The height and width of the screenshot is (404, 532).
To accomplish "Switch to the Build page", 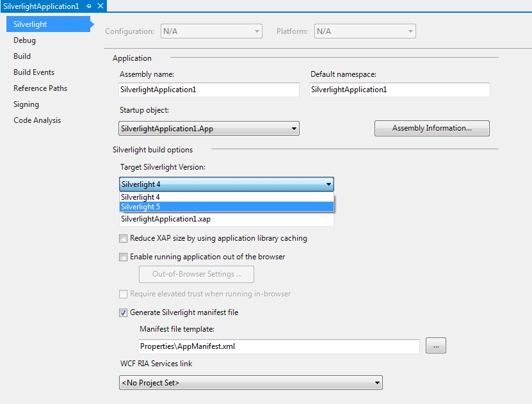I will 22,56.
